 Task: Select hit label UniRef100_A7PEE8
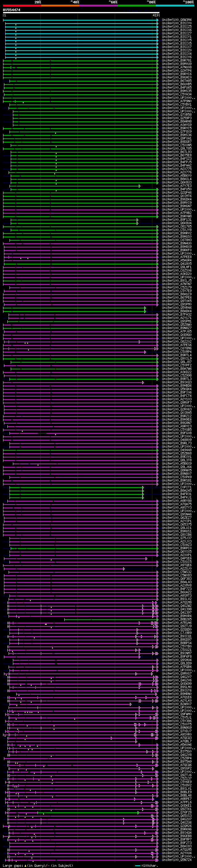point(177,257)
